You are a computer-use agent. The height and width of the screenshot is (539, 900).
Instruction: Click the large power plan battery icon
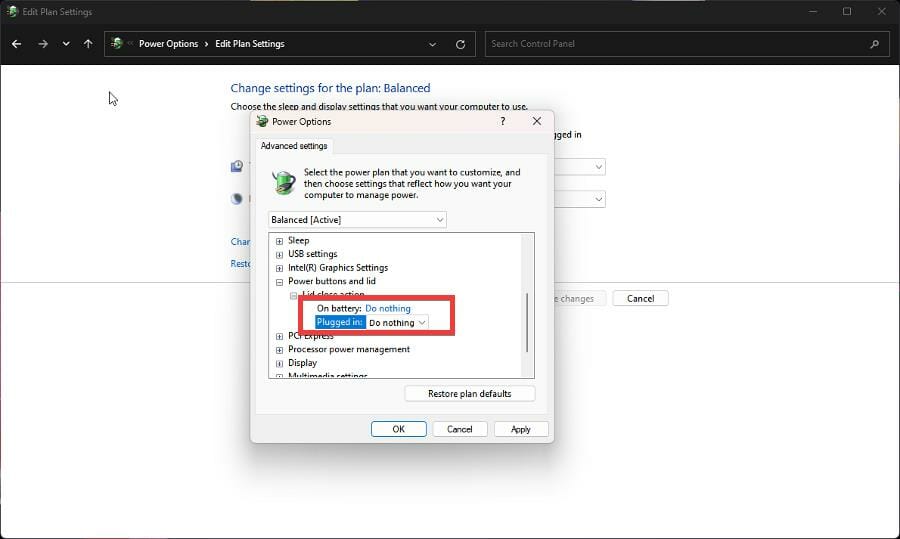pos(284,183)
